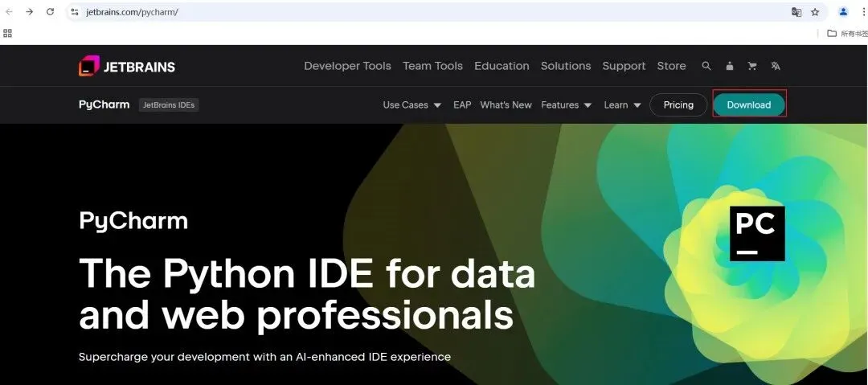
Task: Open site information icon in address bar
Action: tap(75, 11)
